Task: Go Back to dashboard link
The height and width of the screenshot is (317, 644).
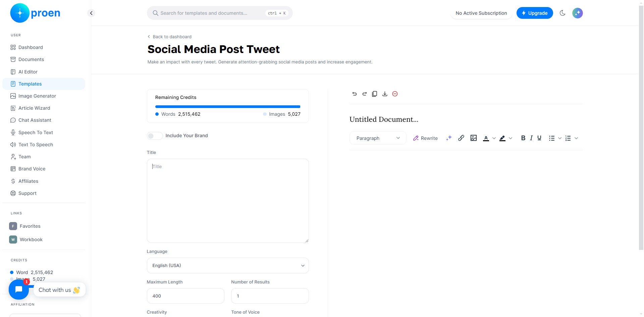Action: tap(169, 37)
